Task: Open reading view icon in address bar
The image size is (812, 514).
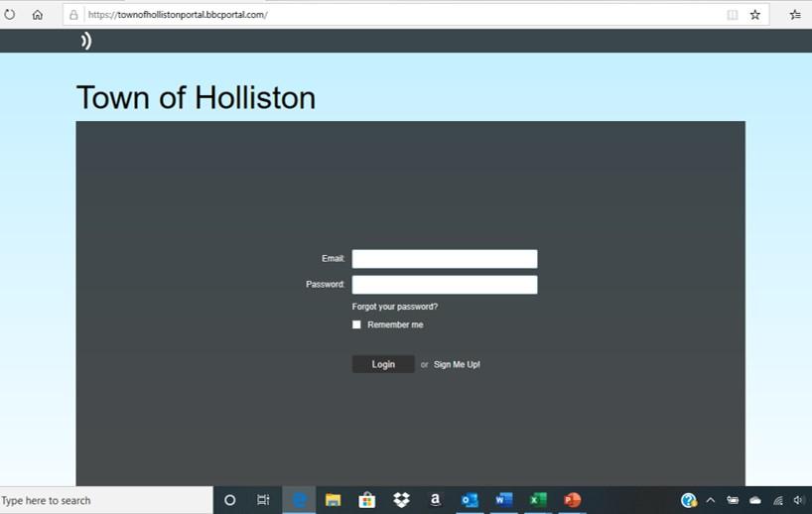Action: coord(733,15)
